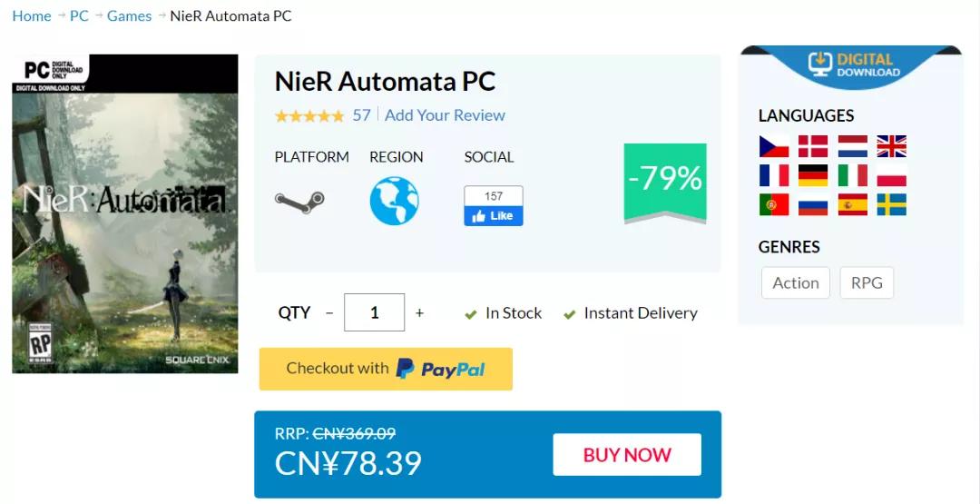980x504 pixels.
Task: Decrease quantity with the minus button
Action: pos(328,313)
